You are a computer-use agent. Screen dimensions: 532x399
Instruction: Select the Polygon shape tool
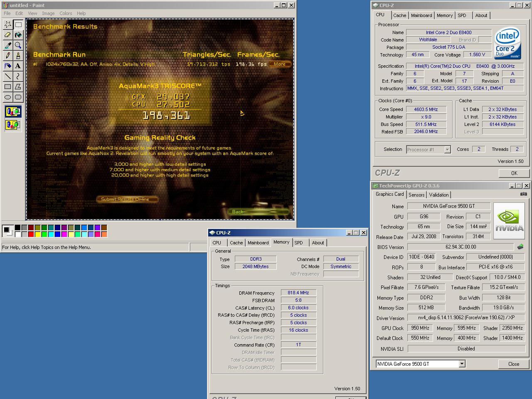[x=18, y=86]
